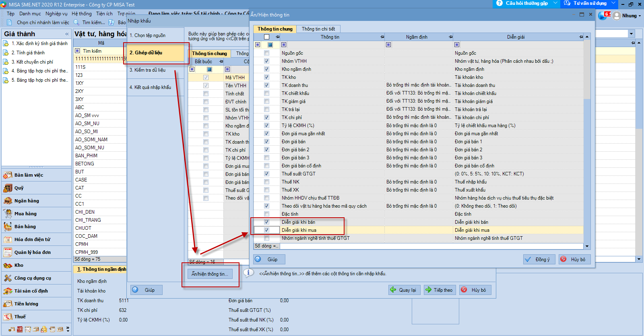The height and width of the screenshot is (336, 644).
Task: Open the Tệp menu
Action: (10, 14)
